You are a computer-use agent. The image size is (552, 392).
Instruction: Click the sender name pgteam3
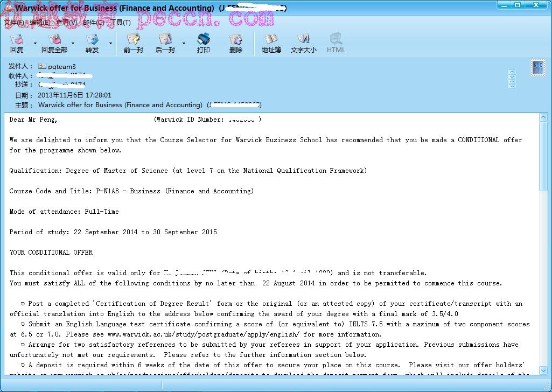pos(61,66)
